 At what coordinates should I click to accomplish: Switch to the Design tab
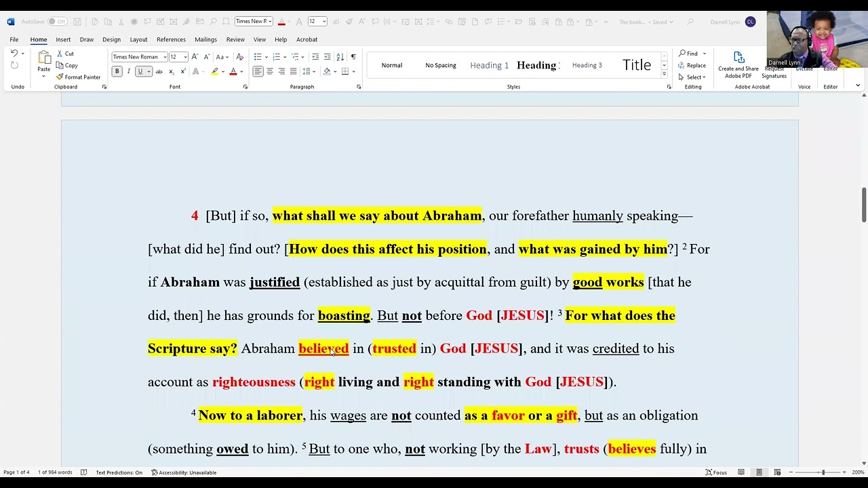pyautogui.click(x=111, y=39)
